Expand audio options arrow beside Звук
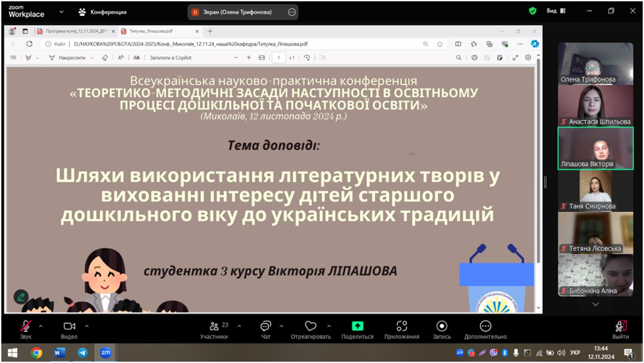 point(41,326)
